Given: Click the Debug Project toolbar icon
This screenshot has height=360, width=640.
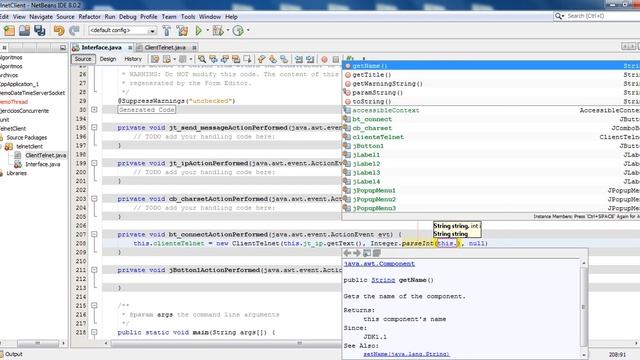Looking at the screenshot, I should point(218,31).
